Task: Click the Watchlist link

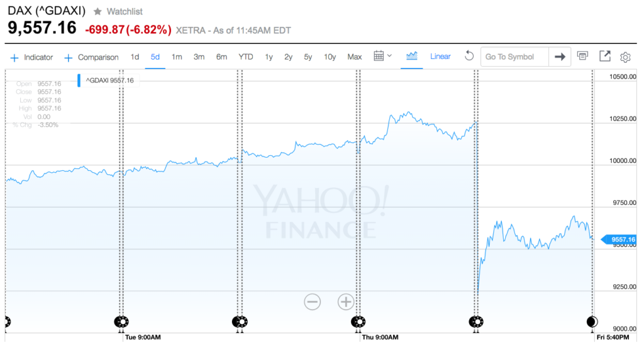Action: pos(125,11)
